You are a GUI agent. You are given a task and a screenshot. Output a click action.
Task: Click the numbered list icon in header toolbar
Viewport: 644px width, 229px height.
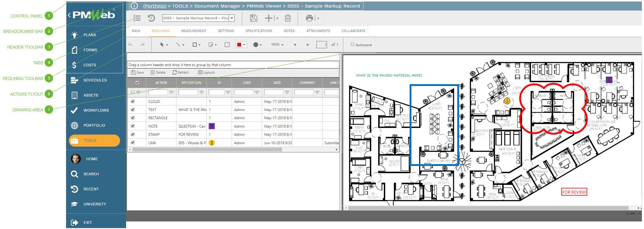point(137,18)
